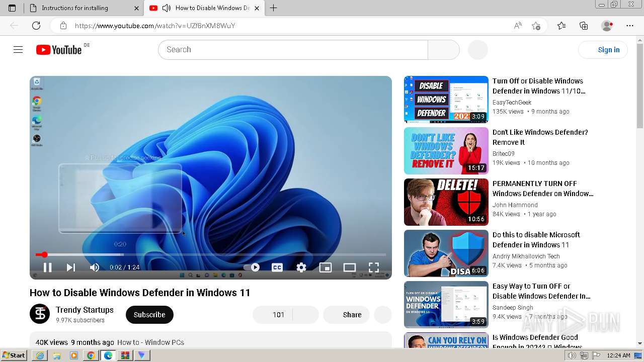Click the browser address bar URL
The image size is (644, 362).
tap(155, 26)
